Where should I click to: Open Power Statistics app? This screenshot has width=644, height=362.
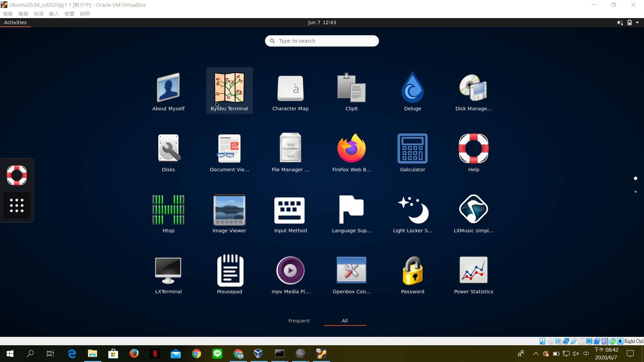[474, 274]
